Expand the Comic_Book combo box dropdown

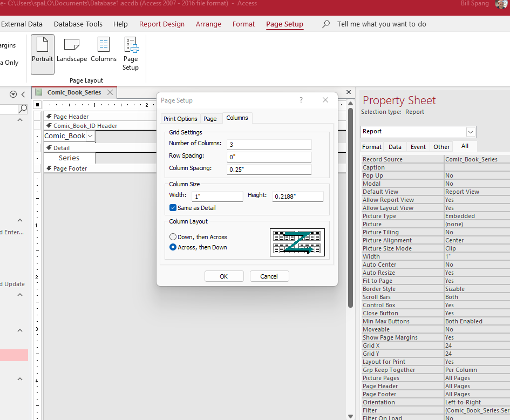pyautogui.click(x=91, y=136)
